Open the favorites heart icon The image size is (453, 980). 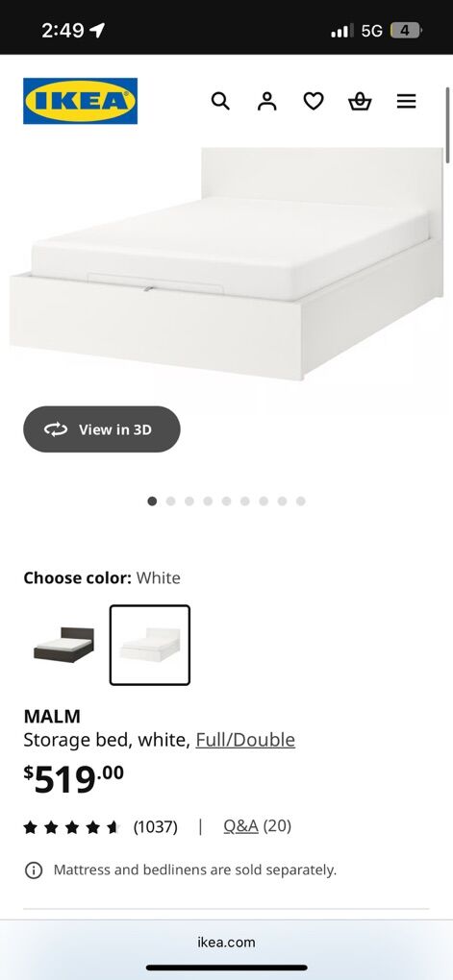[314, 101]
